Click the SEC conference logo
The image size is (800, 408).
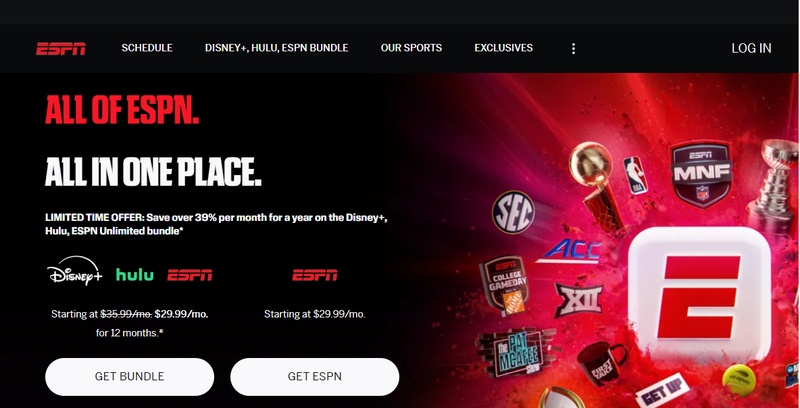513,212
